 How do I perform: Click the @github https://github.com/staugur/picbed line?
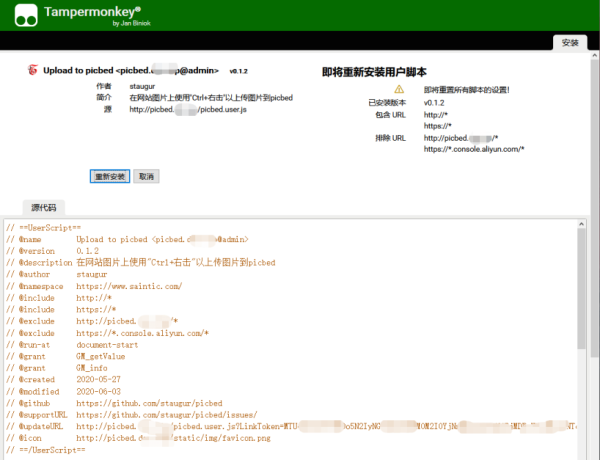point(114,403)
